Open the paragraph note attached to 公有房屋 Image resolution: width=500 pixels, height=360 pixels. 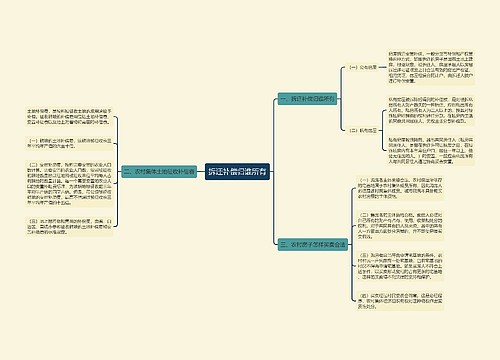(431, 67)
